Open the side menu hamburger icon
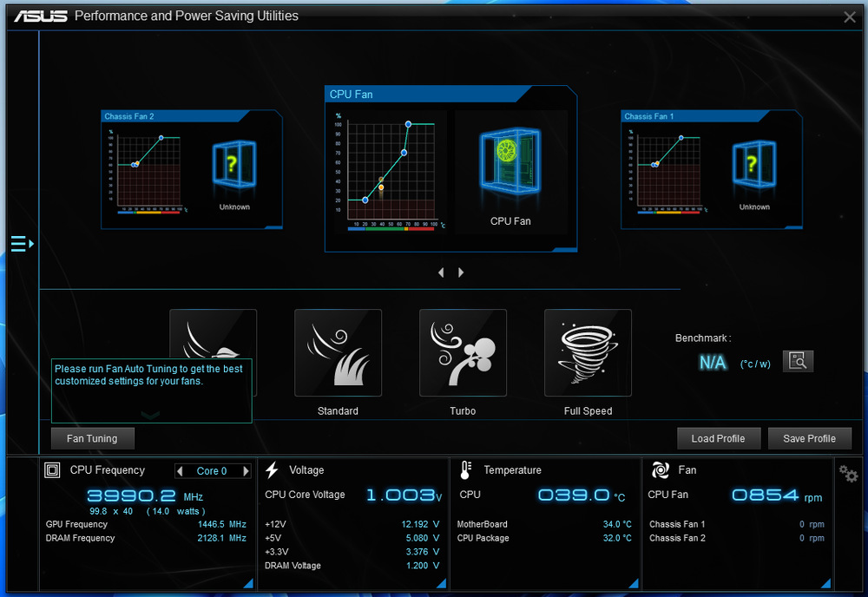Image resolution: width=868 pixels, height=597 pixels. 23,244
